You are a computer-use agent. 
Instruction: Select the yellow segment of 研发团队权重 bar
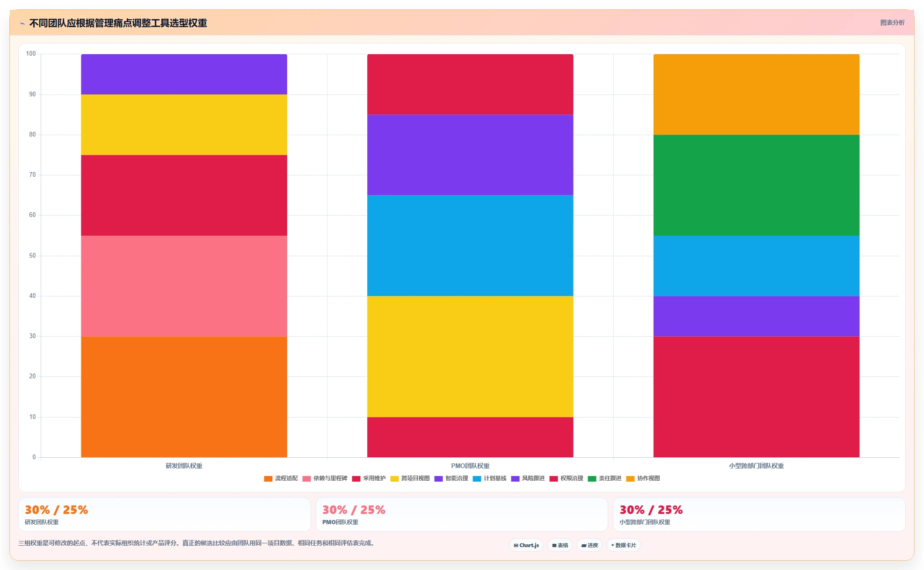pyautogui.click(x=184, y=125)
